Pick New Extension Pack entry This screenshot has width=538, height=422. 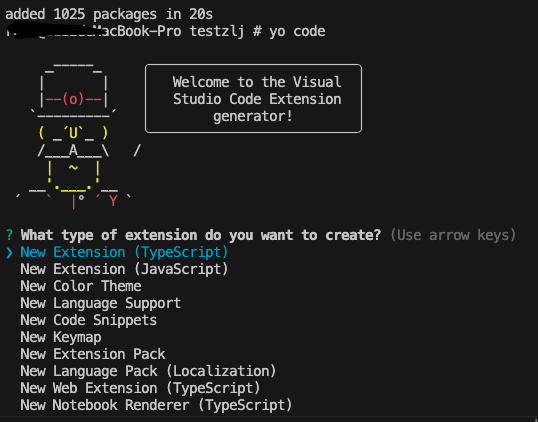(x=93, y=354)
